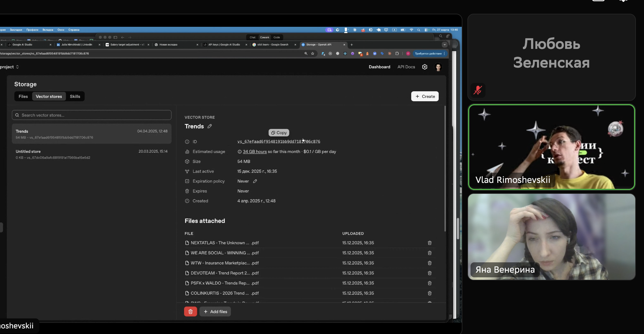Open the 34 GB hours usage link
The image size is (644, 334).
pyautogui.click(x=255, y=152)
